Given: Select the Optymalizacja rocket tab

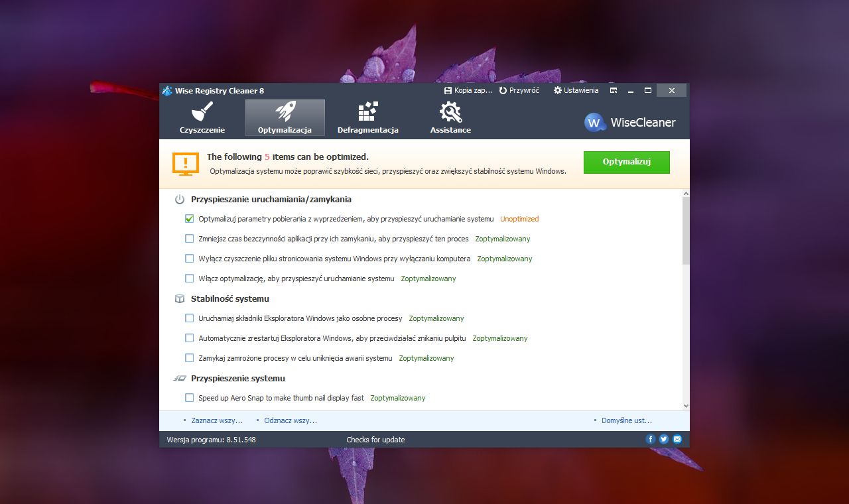Looking at the screenshot, I should pyautogui.click(x=285, y=118).
